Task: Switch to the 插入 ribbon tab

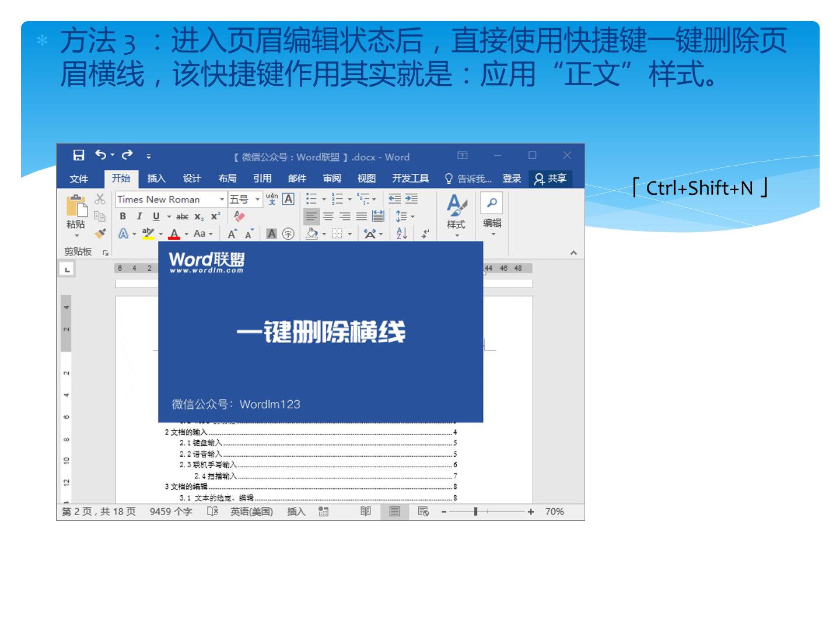Action: (x=156, y=178)
